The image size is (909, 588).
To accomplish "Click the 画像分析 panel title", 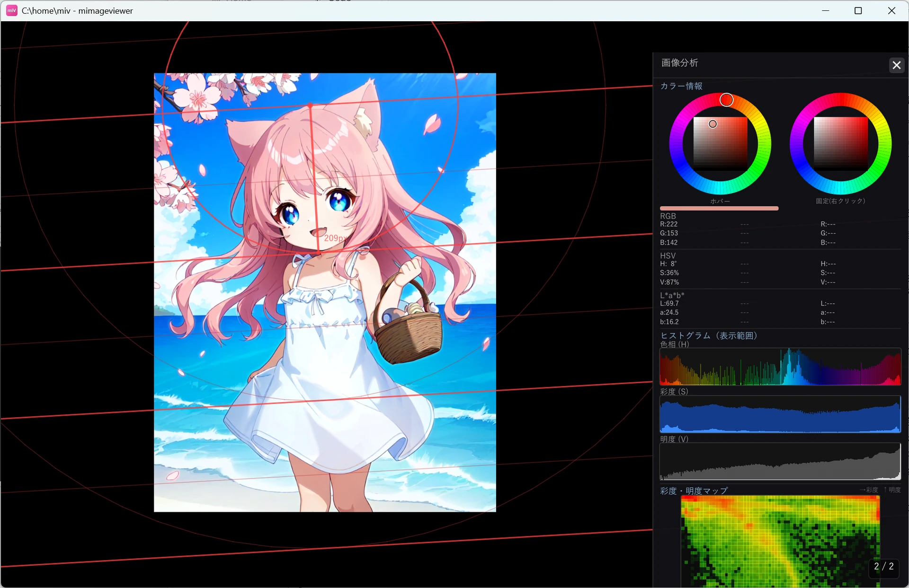I will pos(679,63).
